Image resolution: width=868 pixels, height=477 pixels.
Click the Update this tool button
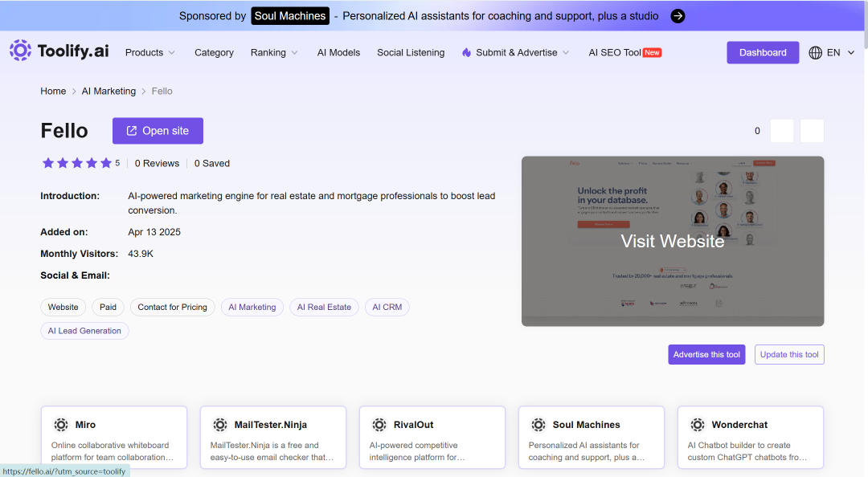tap(789, 355)
